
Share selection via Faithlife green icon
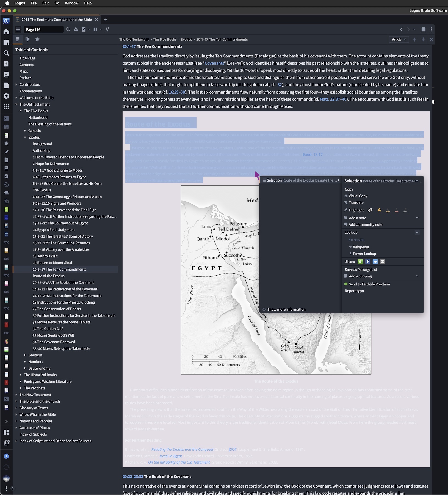[360, 262]
